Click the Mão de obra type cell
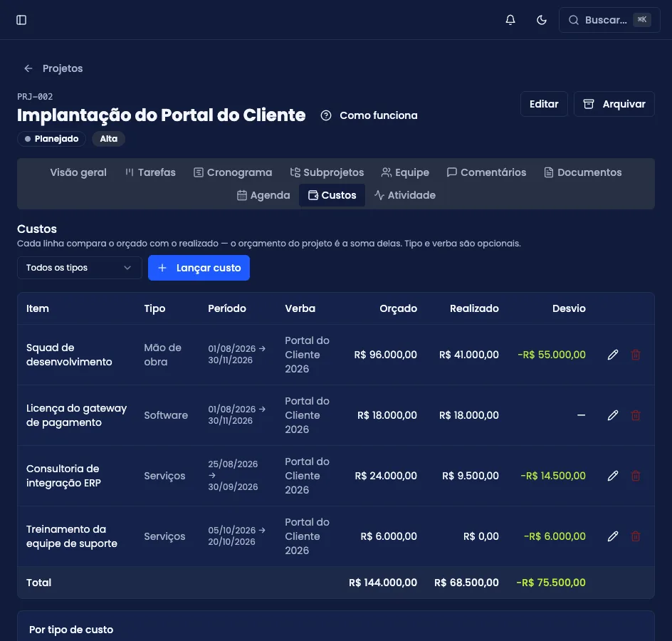Image resolution: width=672 pixels, height=641 pixels. point(162,355)
